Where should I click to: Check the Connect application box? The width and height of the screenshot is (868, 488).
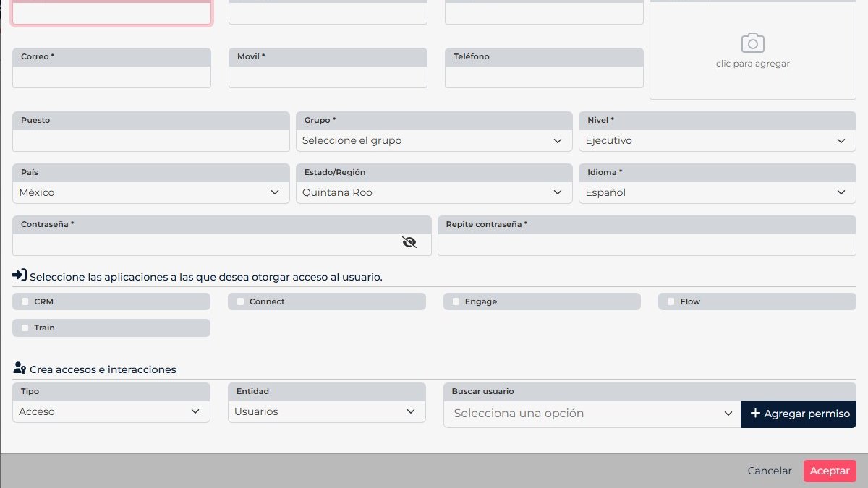click(241, 301)
